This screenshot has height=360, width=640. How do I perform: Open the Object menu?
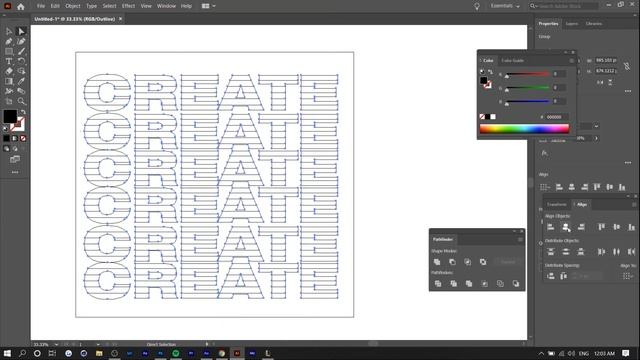tap(73, 6)
